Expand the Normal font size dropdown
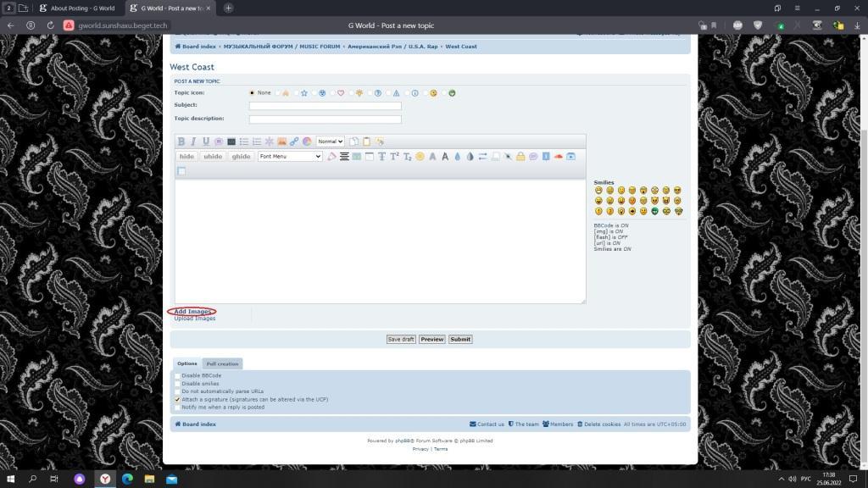 coord(330,141)
